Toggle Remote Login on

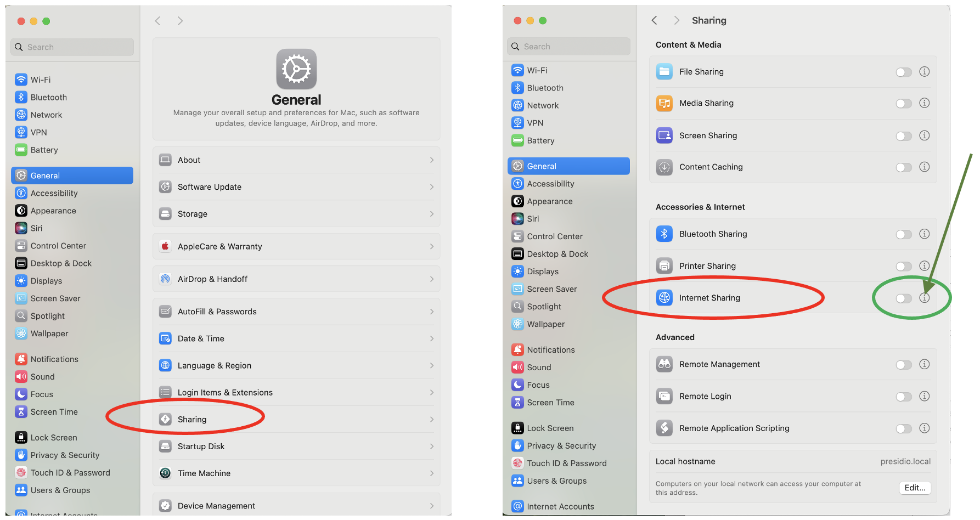coord(904,397)
